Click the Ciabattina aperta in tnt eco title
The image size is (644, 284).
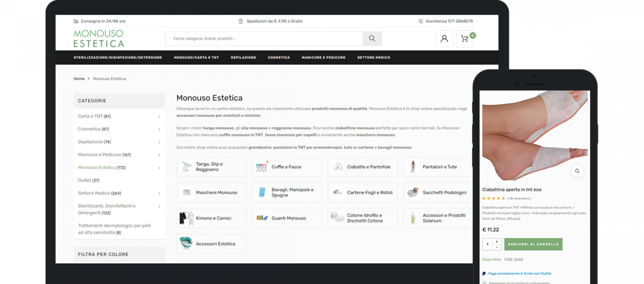pyautogui.click(x=512, y=190)
